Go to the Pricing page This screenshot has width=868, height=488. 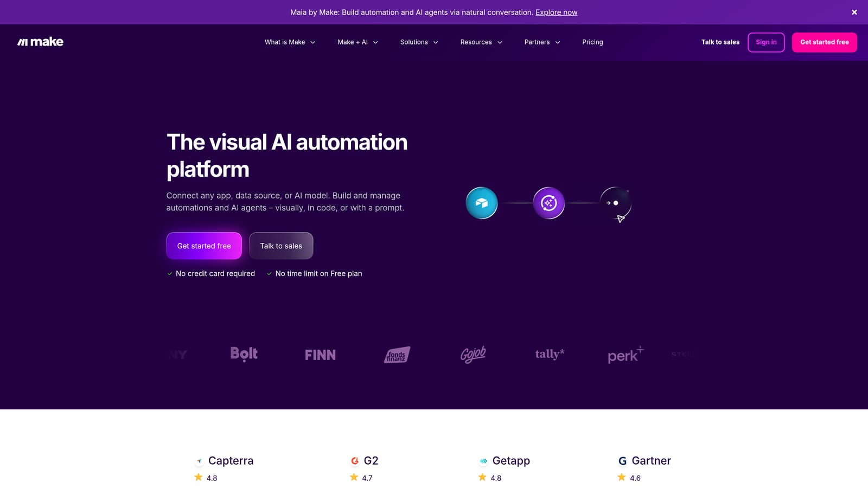(592, 42)
